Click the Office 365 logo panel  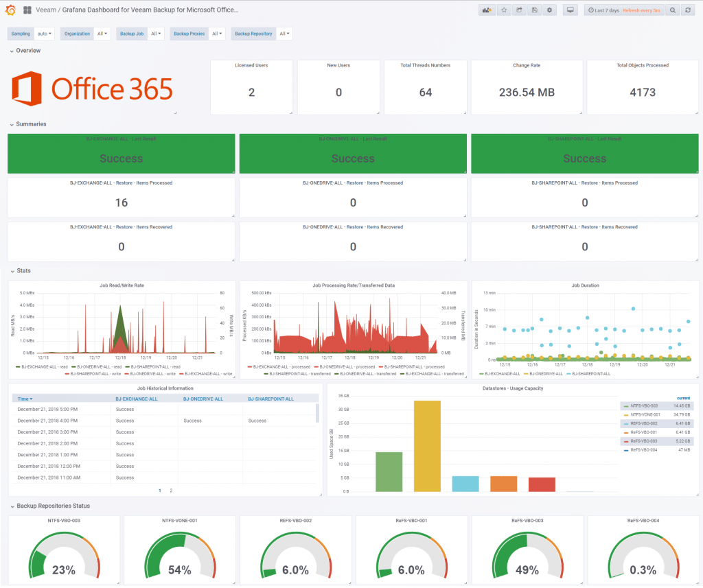(92, 89)
